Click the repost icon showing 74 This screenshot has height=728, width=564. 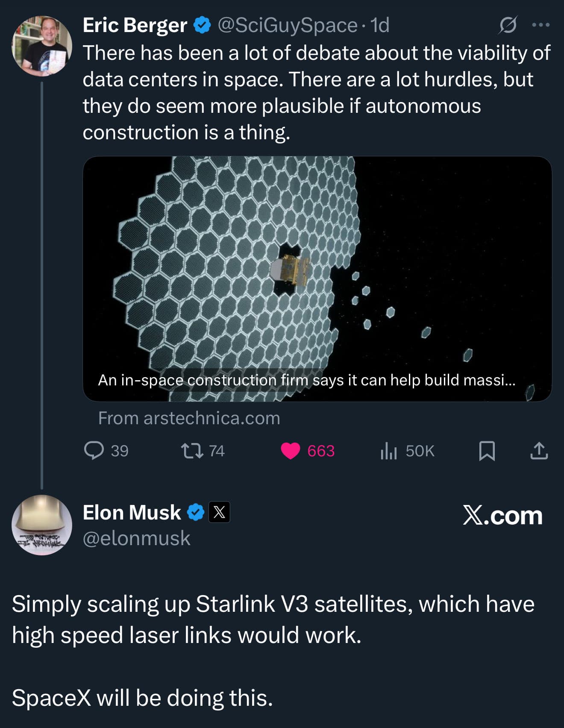[x=192, y=451]
